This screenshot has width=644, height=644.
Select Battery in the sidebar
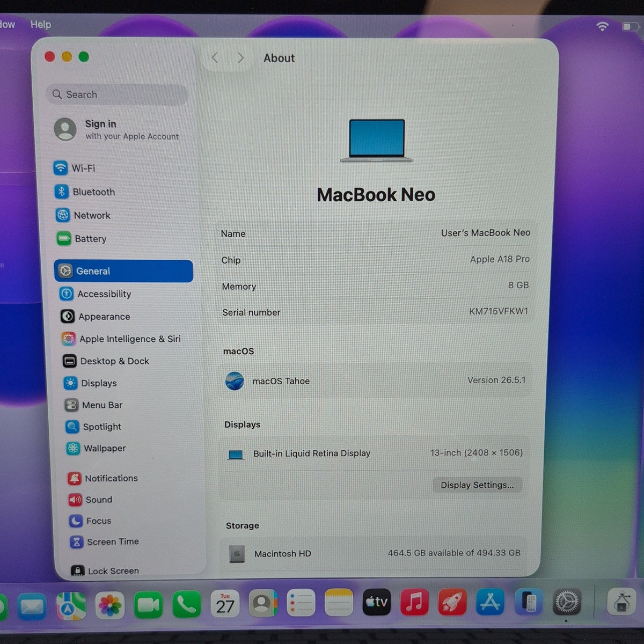[123, 238]
